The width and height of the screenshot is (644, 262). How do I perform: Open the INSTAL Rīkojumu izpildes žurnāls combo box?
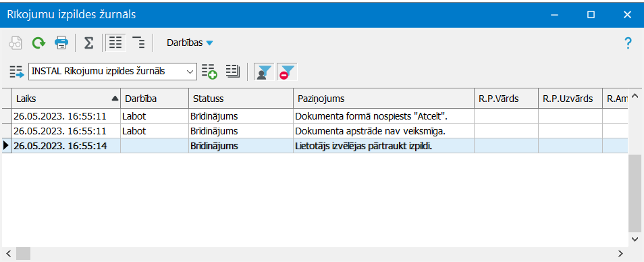(113, 72)
